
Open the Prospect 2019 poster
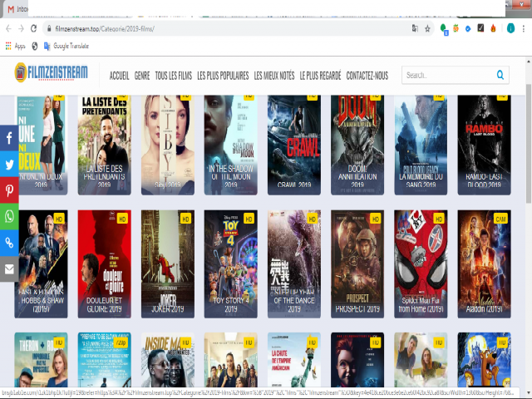[357, 264]
